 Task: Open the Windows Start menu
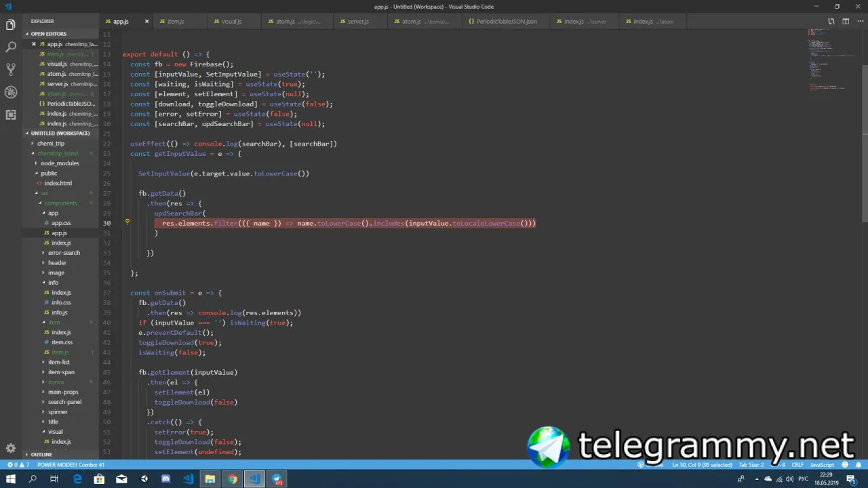11,479
